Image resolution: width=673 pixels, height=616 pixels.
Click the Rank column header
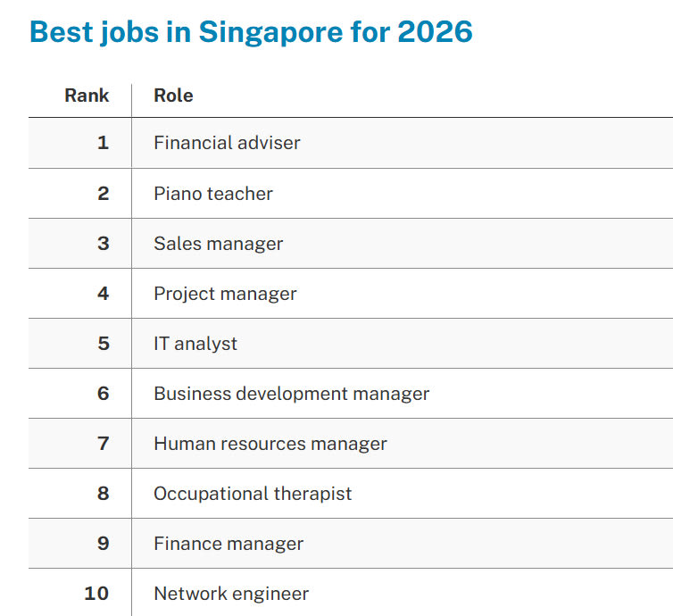(x=87, y=96)
